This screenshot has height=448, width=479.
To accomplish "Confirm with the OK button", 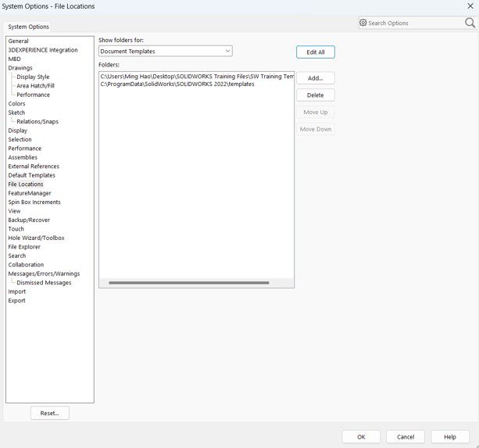I will (x=362, y=437).
